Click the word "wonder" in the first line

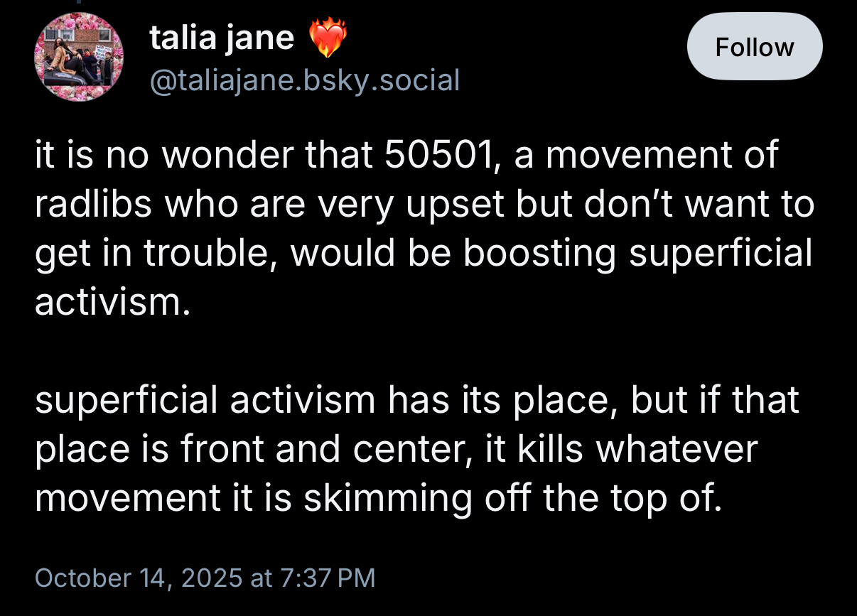(x=220, y=157)
